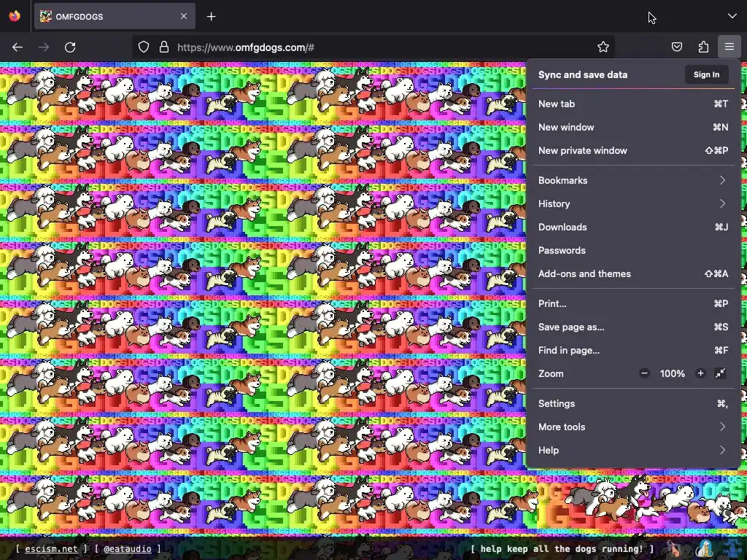Reload the page with the refresh icon

click(x=70, y=47)
